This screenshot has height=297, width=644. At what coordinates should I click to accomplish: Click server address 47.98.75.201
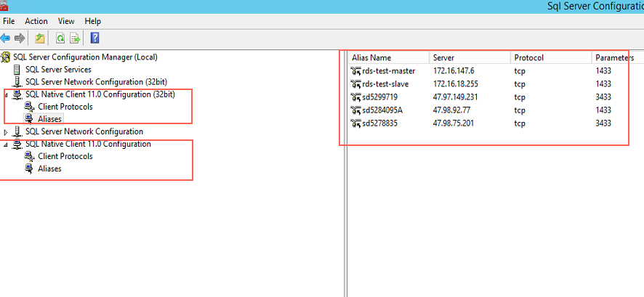click(x=454, y=123)
